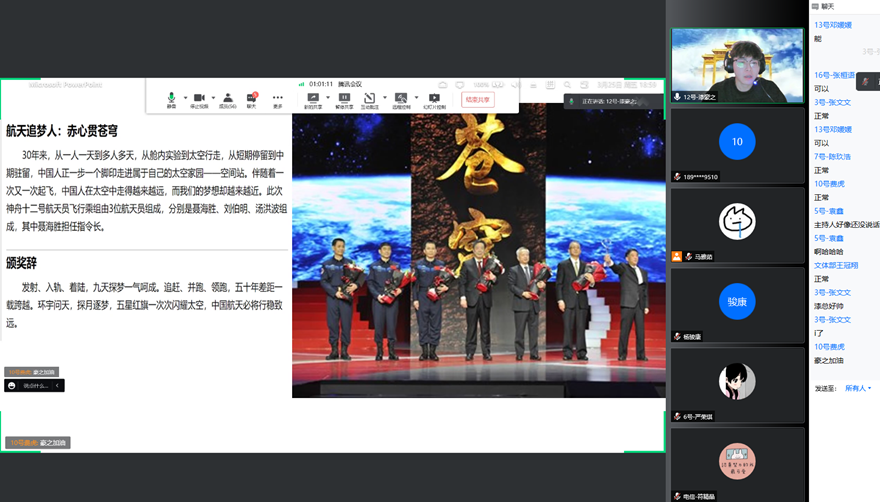Click the 颁奖辞 heading on slide
The image size is (880, 502).
[x=21, y=263]
